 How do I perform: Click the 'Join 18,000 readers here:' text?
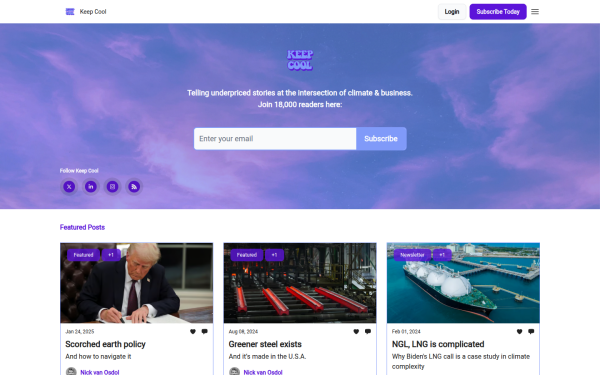coord(300,104)
